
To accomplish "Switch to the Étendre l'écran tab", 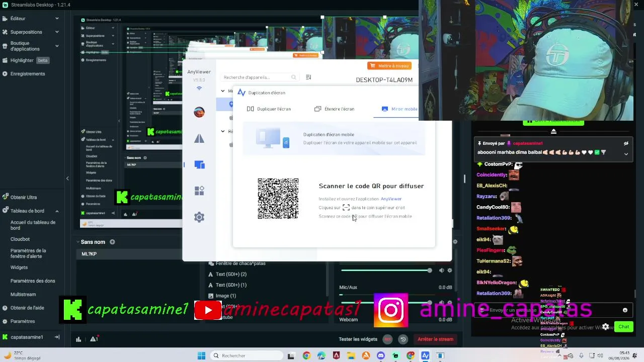I will point(334,109).
